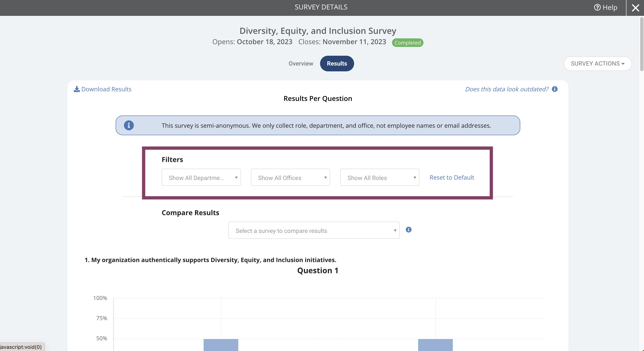Click info icon beside compare results dropdown
Image resolution: width=644 pixels, height=351 pixels.
408,230
